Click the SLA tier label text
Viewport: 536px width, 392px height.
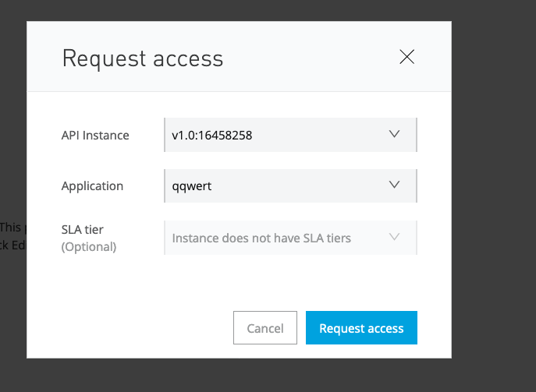[x=83, y=229]
